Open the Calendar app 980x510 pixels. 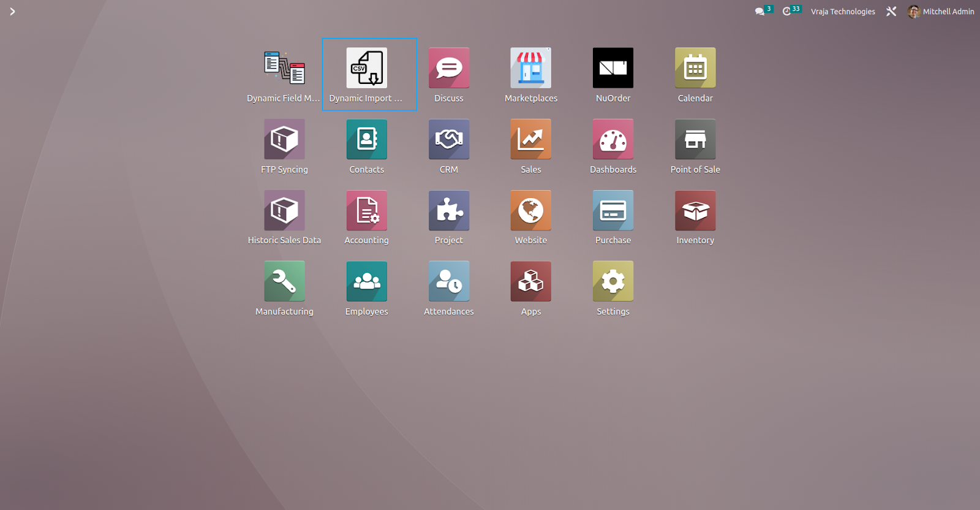pos(695,68)
